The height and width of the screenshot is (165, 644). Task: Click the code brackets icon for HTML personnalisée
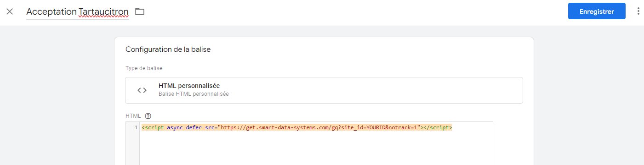(142, 90)
